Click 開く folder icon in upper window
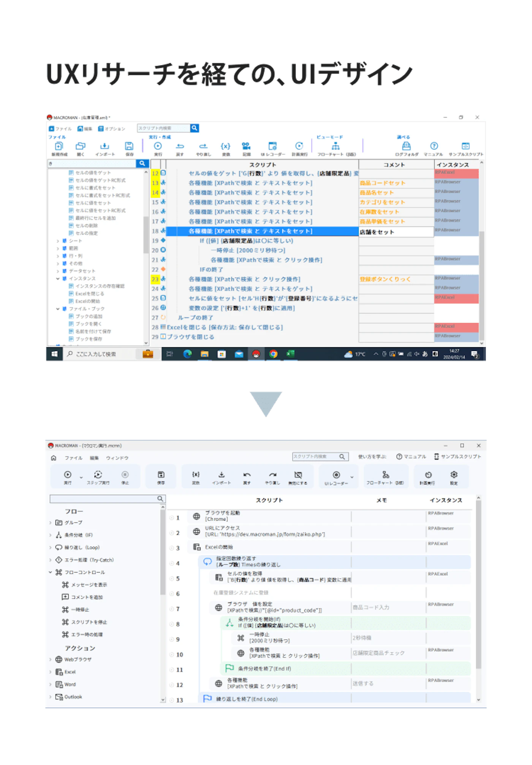Screen dimensions: 532x765 click(81, 146)
